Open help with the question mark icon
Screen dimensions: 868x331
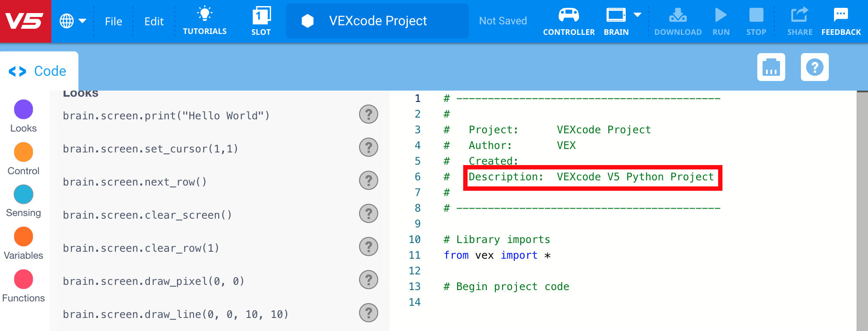point(815,67)
